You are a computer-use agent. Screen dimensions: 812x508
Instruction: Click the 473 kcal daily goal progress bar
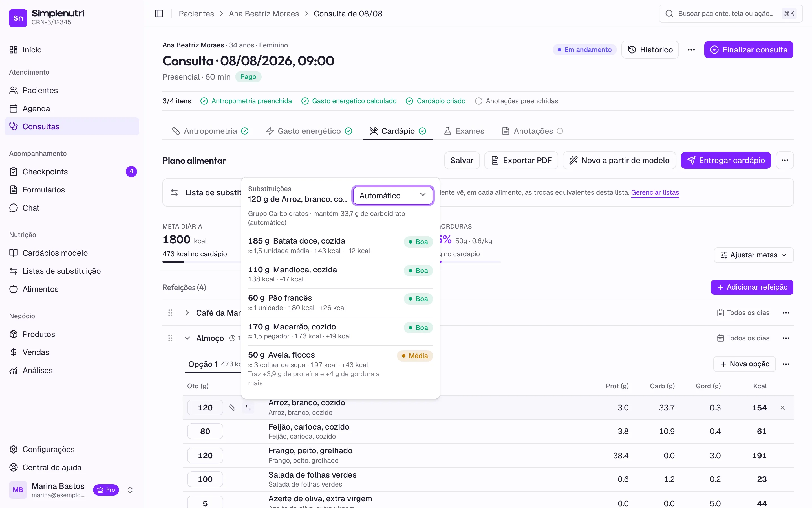201,262
